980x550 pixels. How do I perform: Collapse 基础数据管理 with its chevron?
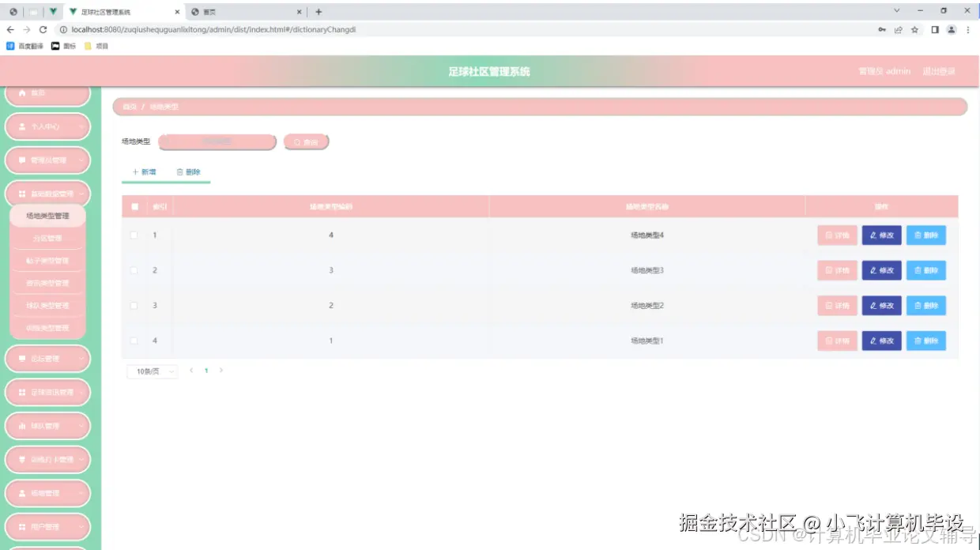pos(81,194)
